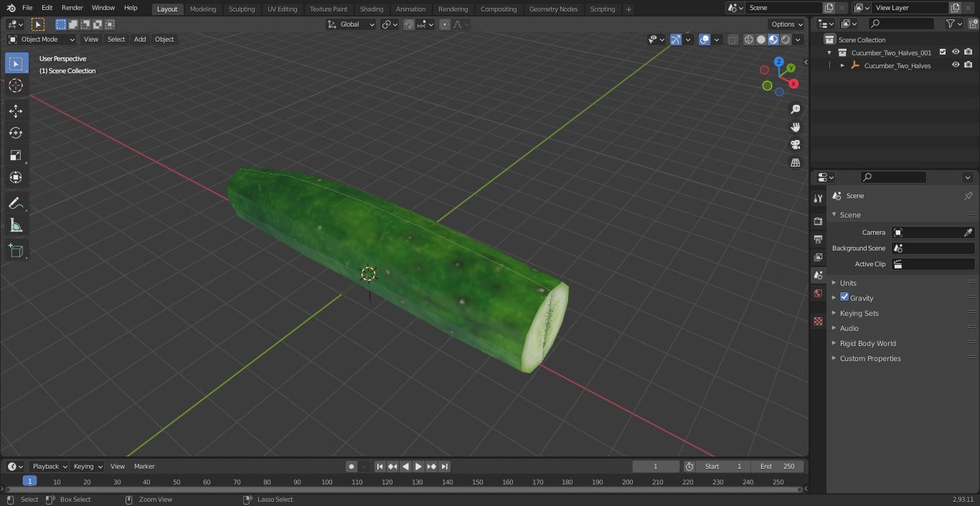The width and height of the screenshot is (980, 506).
Task: Select the Add Cube tool
Action: [x=16, y=251]
